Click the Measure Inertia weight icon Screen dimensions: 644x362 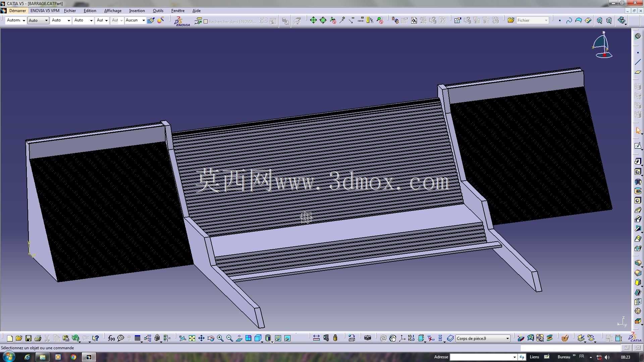[x=335, y=338]
